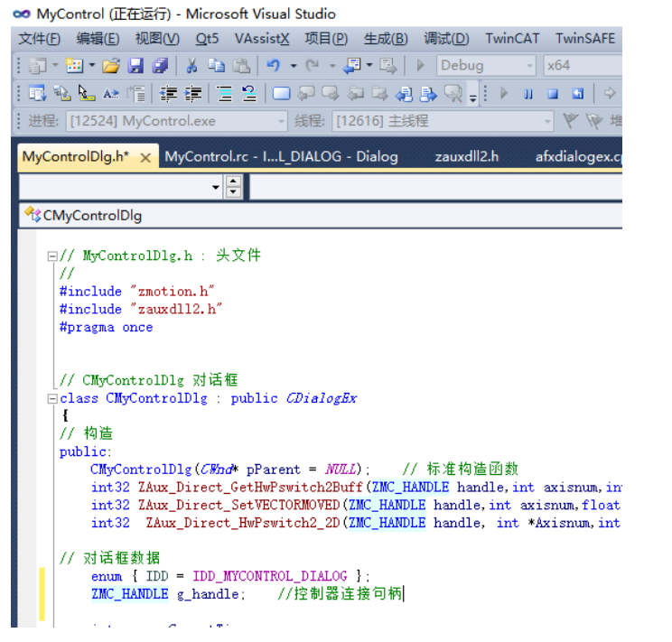Click the Copy icon
The height and width of the screenshot is (642, 672).
[217, 66]
